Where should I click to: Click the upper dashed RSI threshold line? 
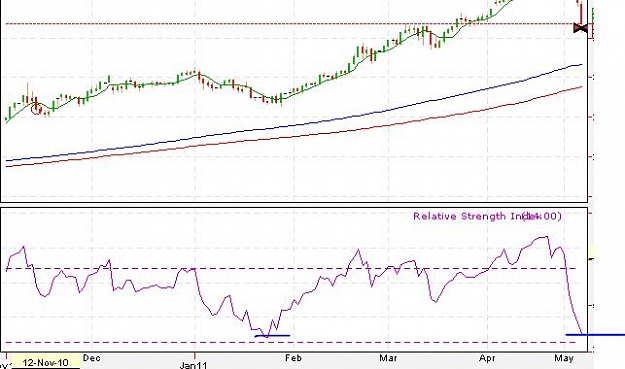click(291, 269)
